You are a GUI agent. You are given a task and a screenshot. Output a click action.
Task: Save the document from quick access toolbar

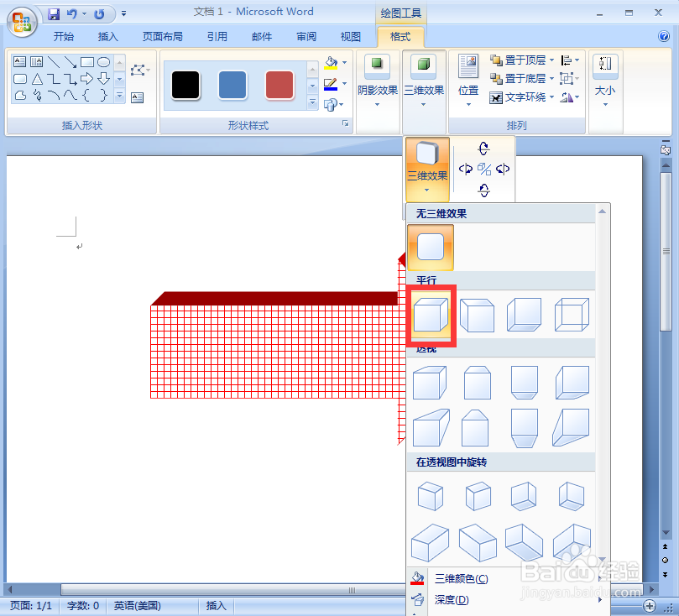click(x=54, y=14)
